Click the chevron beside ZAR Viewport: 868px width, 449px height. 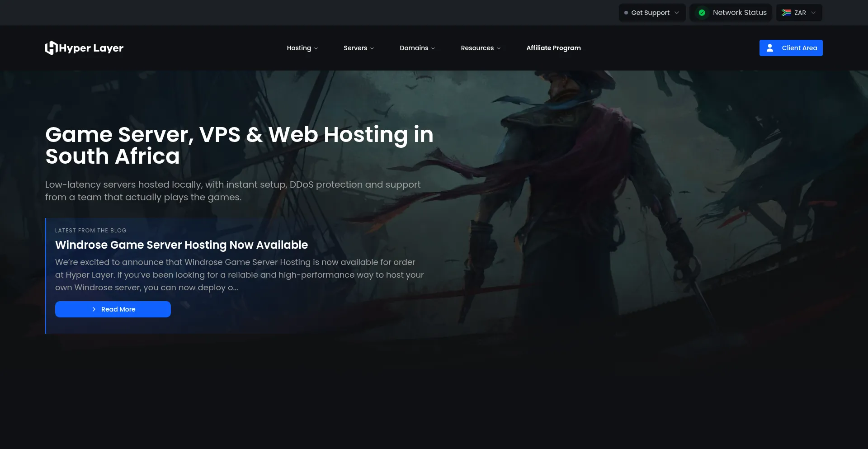coord(813,13)
